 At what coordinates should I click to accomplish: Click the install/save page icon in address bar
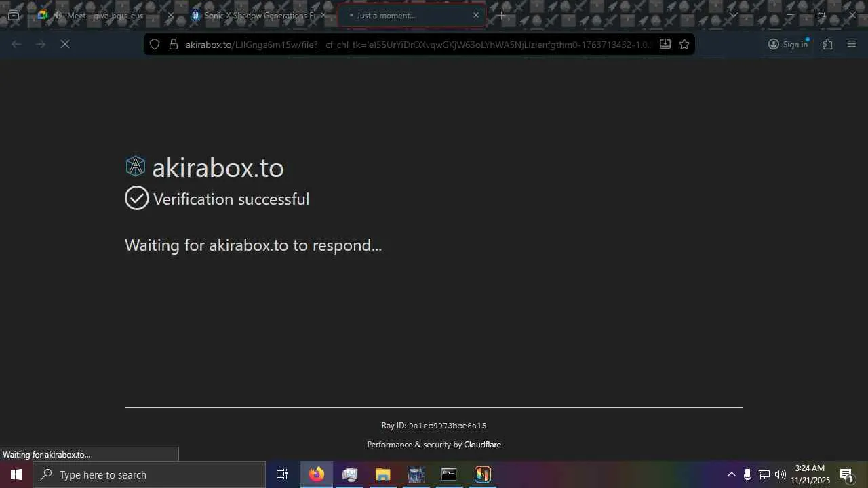click(x=665, y=44)
